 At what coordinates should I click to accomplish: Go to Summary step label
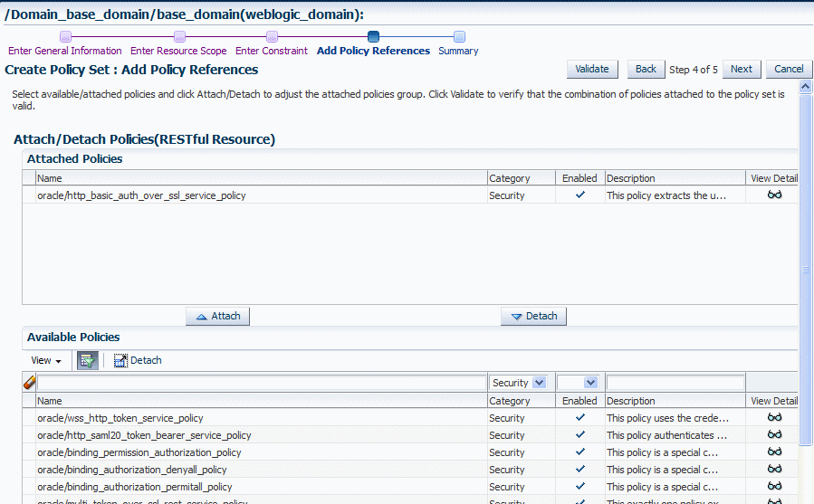pos(458,51)
